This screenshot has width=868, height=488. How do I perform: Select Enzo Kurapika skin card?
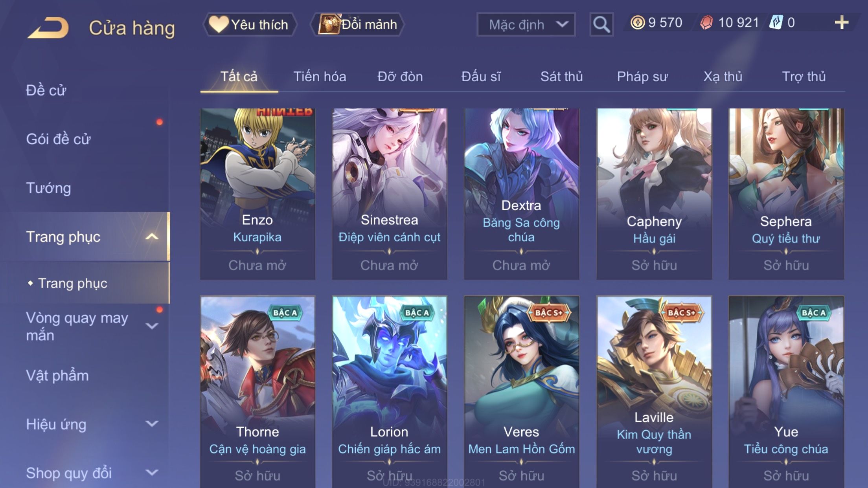coord(257,194)
